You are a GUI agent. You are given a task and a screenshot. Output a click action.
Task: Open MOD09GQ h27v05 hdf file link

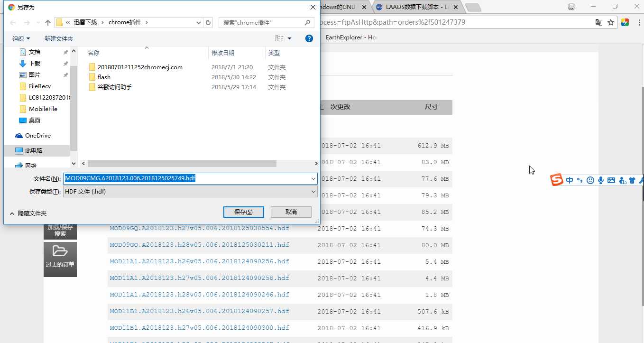pos(199,228)
